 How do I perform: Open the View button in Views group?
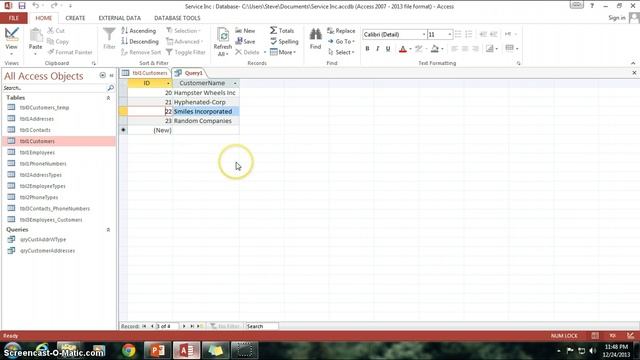tap(11, 40)
